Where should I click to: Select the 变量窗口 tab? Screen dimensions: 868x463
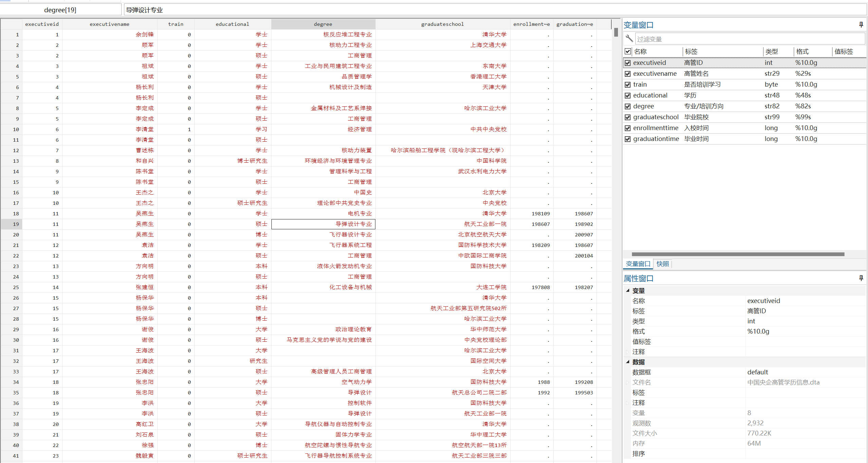(x=638, y=264)
